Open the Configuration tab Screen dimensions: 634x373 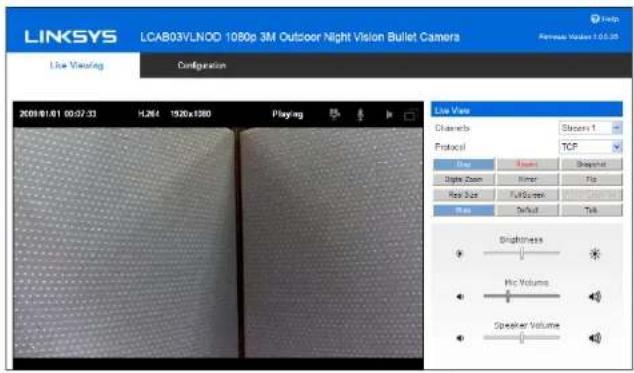[201, 65]
